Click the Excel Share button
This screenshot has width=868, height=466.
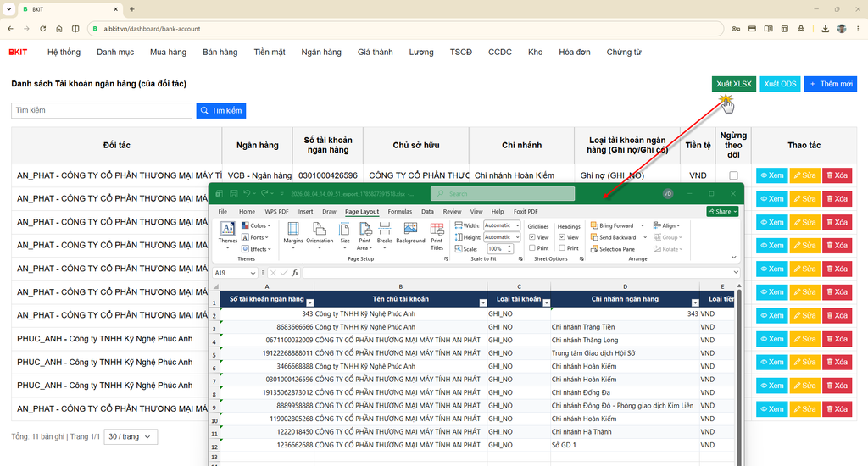722,212
